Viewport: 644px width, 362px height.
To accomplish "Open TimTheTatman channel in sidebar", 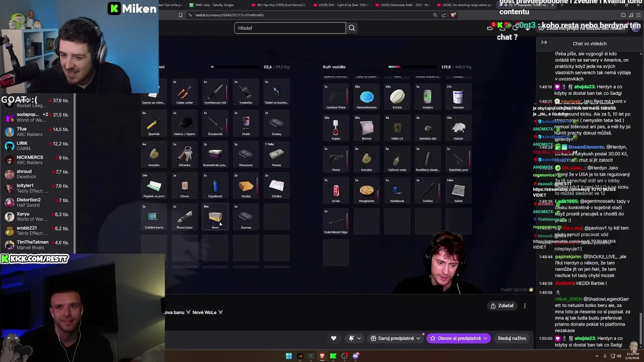I will (x=38, y=245).
